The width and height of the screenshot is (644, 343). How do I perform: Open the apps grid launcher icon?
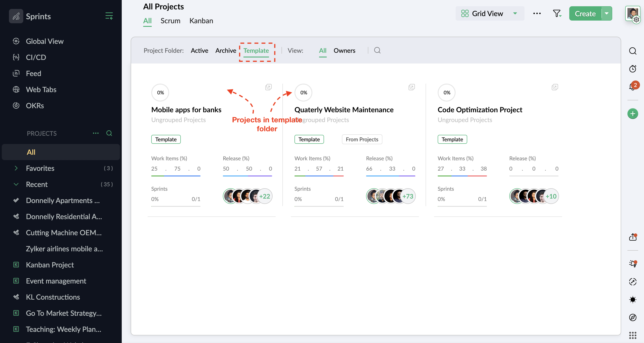633,335
